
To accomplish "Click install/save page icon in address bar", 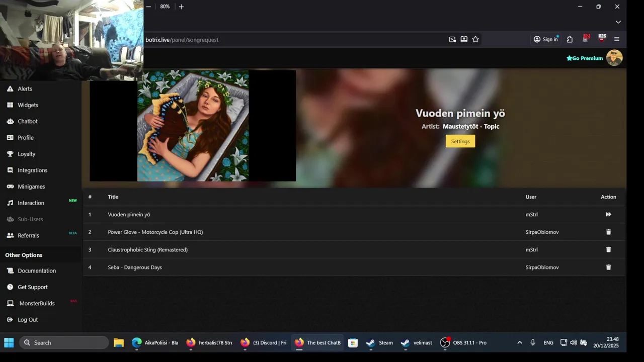I will coord(464,39).
